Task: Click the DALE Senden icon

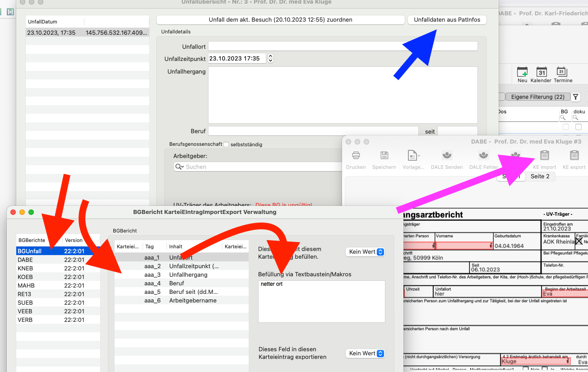Action: click(x=447, y=155)
